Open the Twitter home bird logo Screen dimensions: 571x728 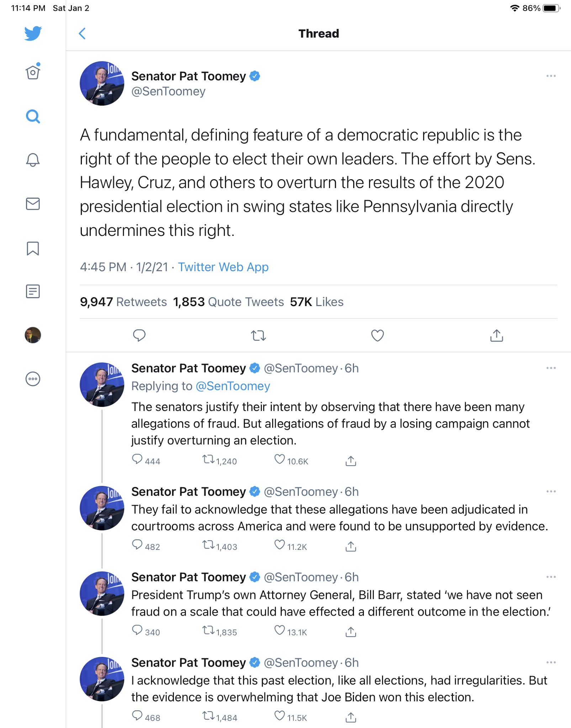click(33, 33)
